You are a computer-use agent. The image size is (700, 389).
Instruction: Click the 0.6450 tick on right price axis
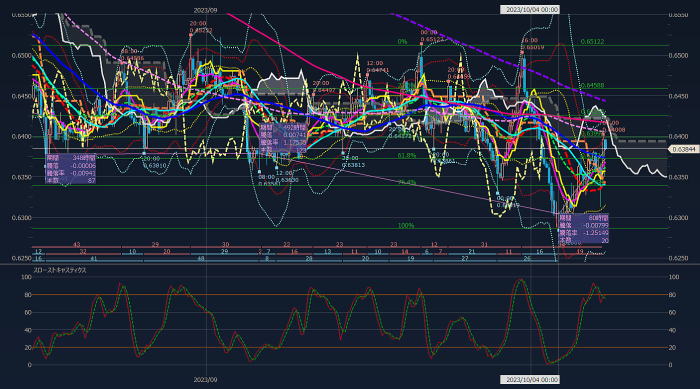pyautogui.click(x=678, y=96)
